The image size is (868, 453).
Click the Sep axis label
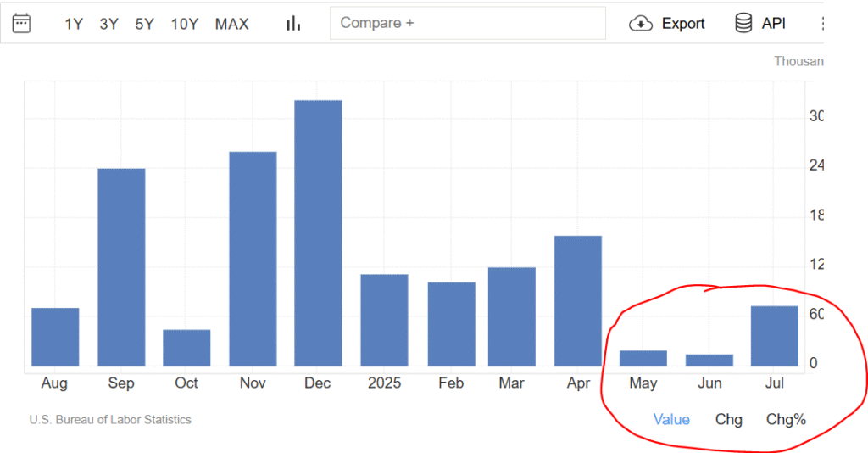(x=121, y=383)
